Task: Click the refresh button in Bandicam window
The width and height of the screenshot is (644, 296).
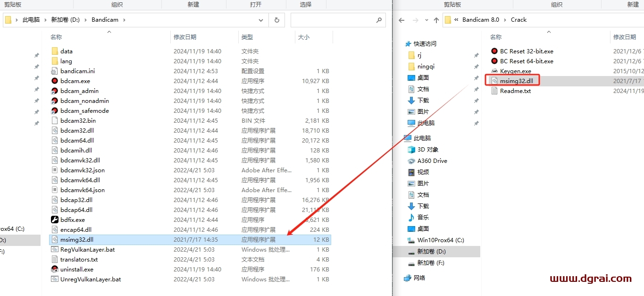Action: pos(276,20)
